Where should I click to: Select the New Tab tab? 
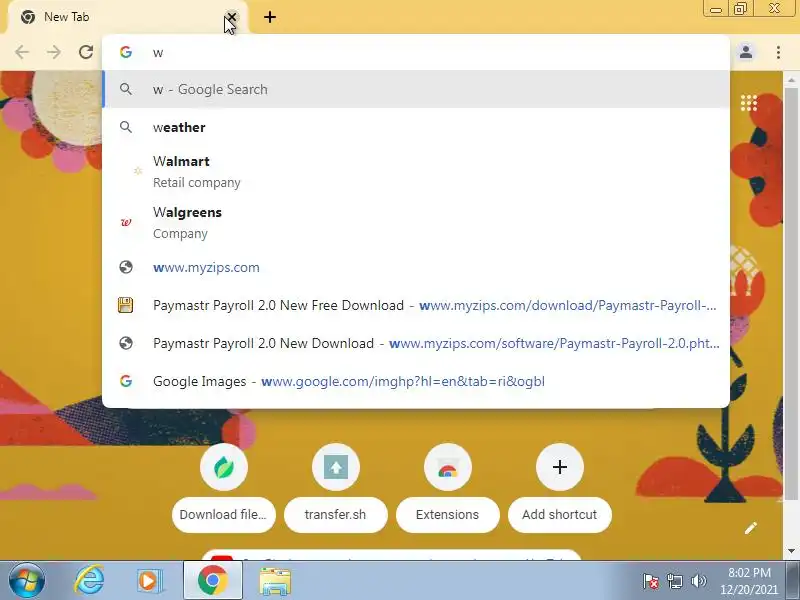128,17
